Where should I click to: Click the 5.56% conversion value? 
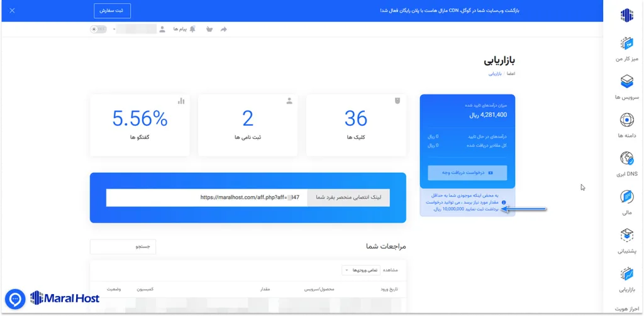[140, 119]
